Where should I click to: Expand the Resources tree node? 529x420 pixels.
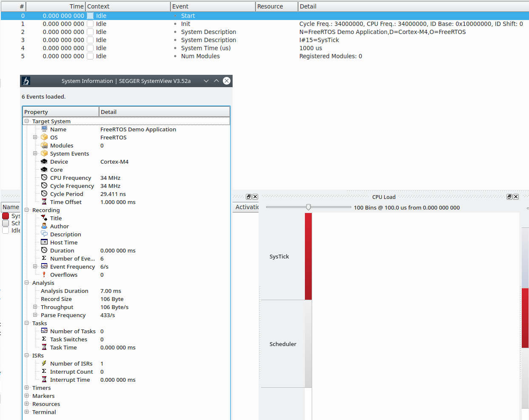(26, 404)
